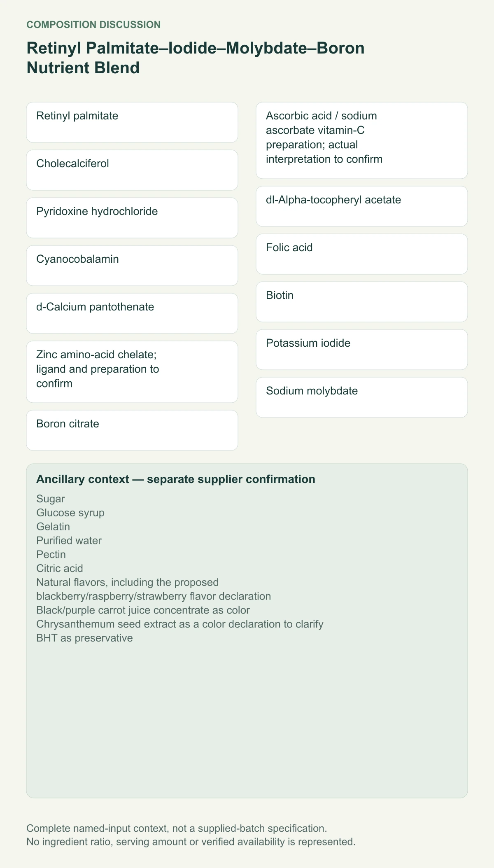Click the Sodium molybdate card
The height and width of the screenshot is (868, 494).
pos(362,397)
